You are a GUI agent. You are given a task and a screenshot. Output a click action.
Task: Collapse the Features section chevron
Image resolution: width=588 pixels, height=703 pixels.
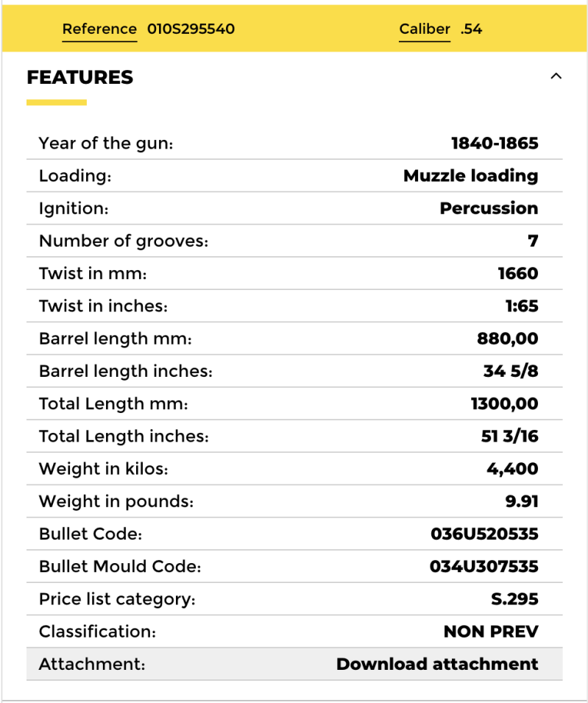pos(556,76)
